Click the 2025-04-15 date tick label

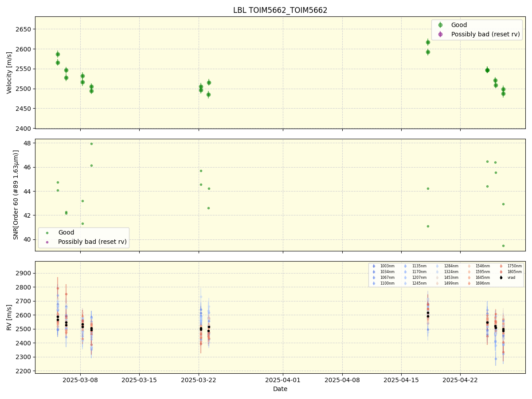coord(401,380)
